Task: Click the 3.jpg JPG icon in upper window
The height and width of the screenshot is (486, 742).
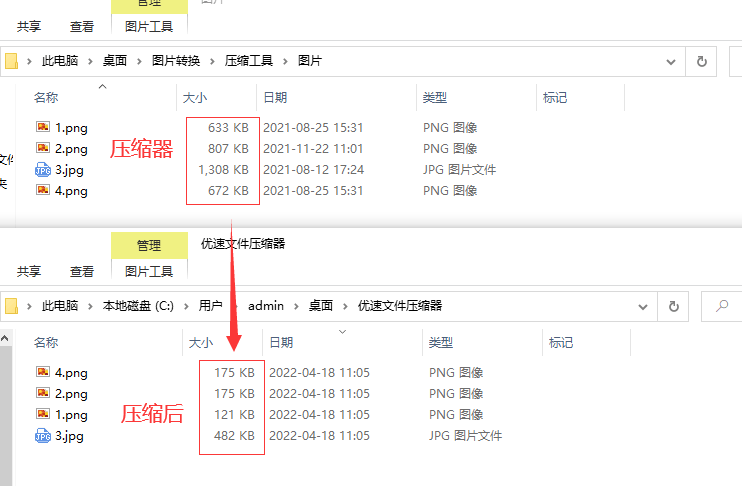Action: [x=43, y=169]
